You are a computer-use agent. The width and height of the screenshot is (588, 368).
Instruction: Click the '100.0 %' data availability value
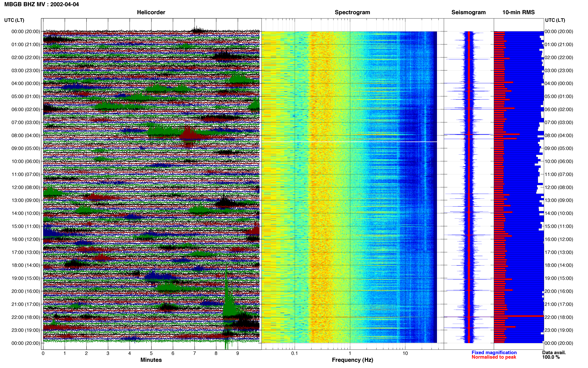click(x=551, y=357)
